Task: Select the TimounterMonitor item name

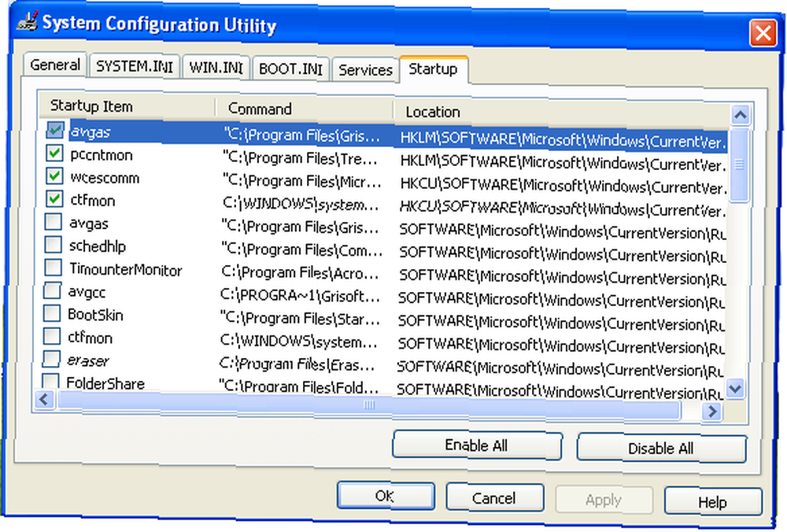Action: pyautogui.click(x=125, y=269)
